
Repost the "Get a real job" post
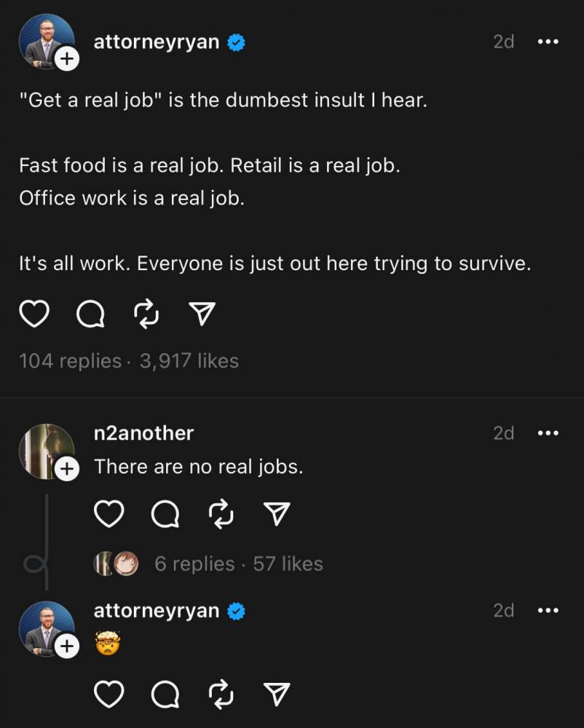pyautogui.click(x=146, y=314)
